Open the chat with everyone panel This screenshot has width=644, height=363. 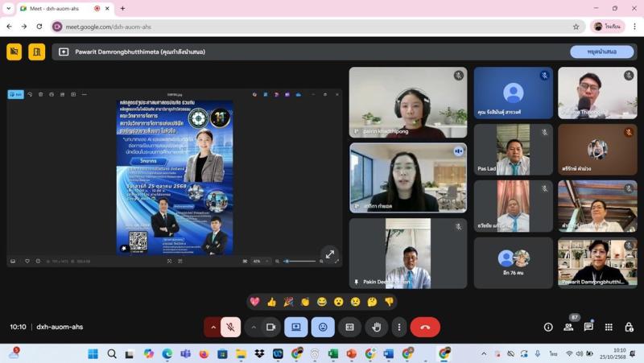pyautogui.click(x=588, y=327)
